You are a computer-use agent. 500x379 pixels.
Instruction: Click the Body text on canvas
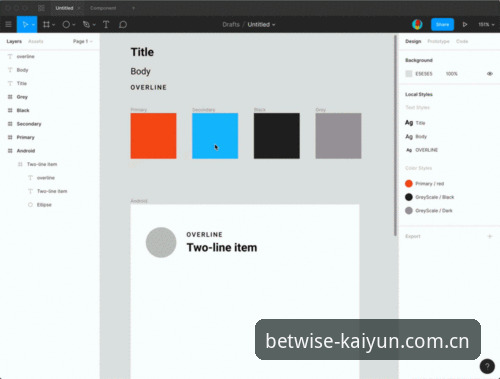140,71
